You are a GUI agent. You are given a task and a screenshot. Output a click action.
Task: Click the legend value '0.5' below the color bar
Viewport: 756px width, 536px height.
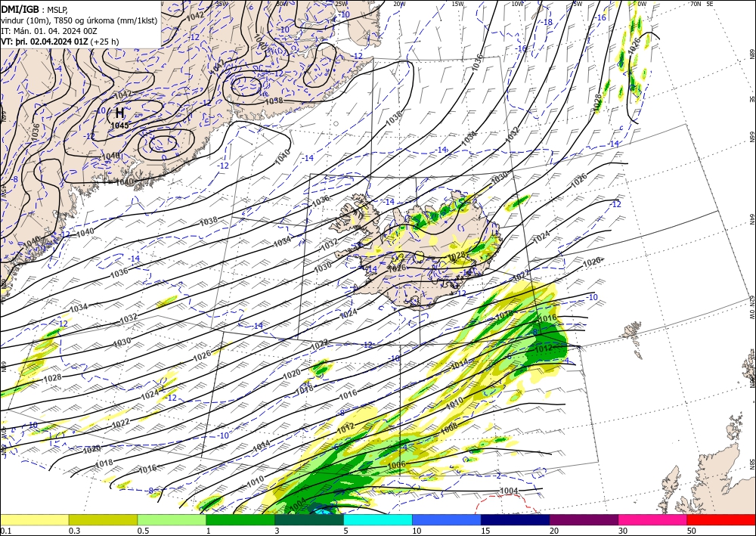tap(143, 531)
